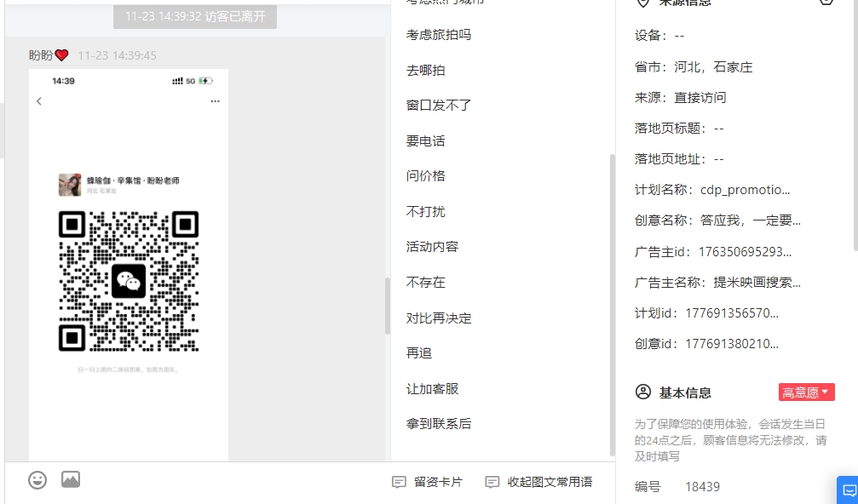Open the 高意愿 intent dropdown
The image size is (858, 504).
807,392
